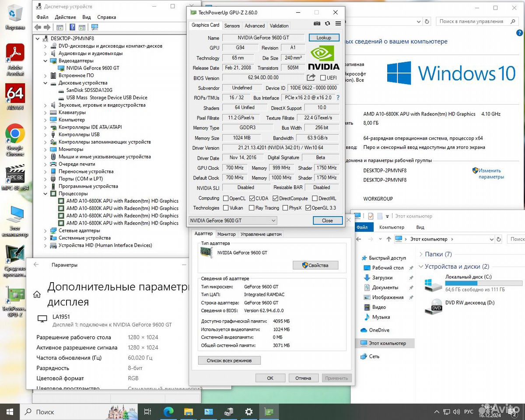This screenshot has width=525, height=420.
Task: Open MPC-BE x64 desktop icon
Action: [x=15, y=177]
